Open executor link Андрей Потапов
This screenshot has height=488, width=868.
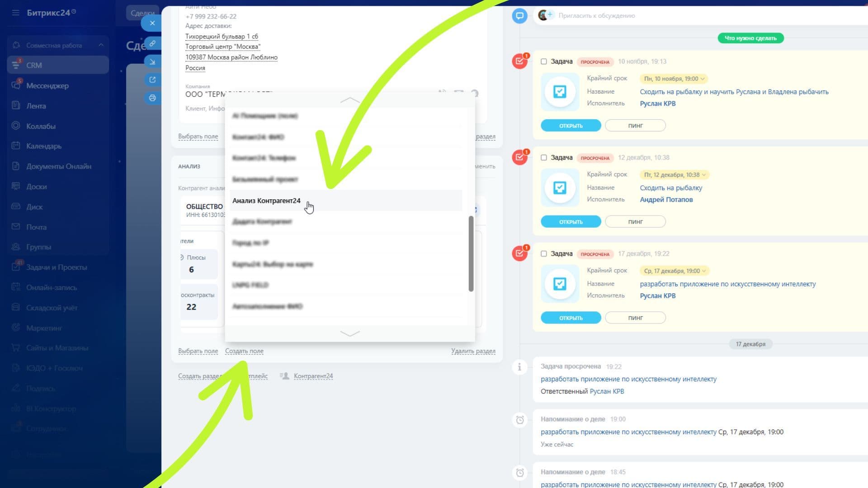pyautogui.click(x=666, y=200)
